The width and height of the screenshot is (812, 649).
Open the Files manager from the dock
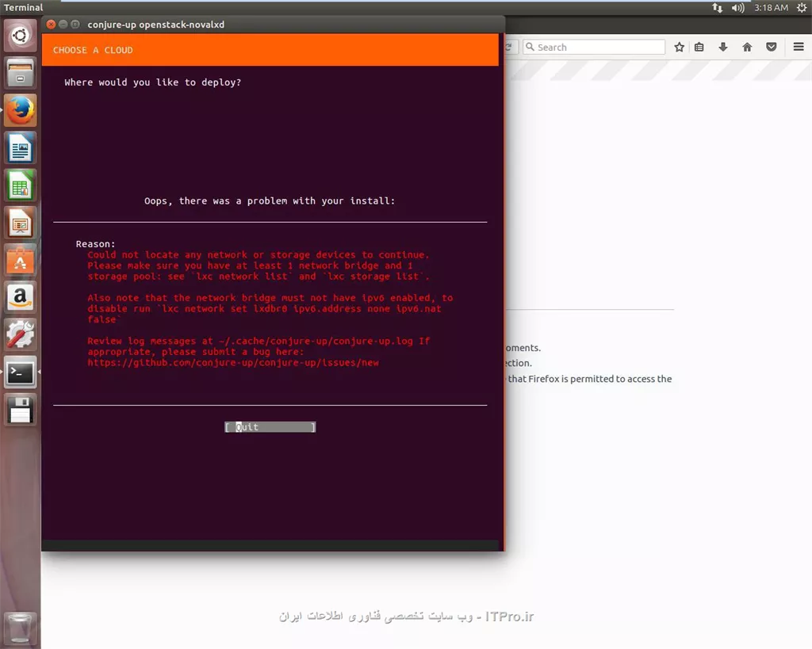coord(20,73)
